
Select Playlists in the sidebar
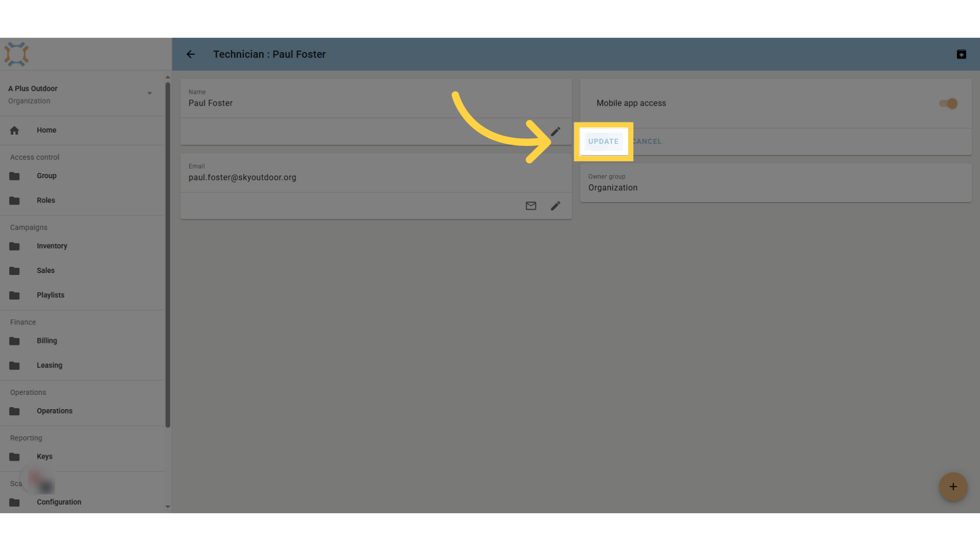point(51,295)
